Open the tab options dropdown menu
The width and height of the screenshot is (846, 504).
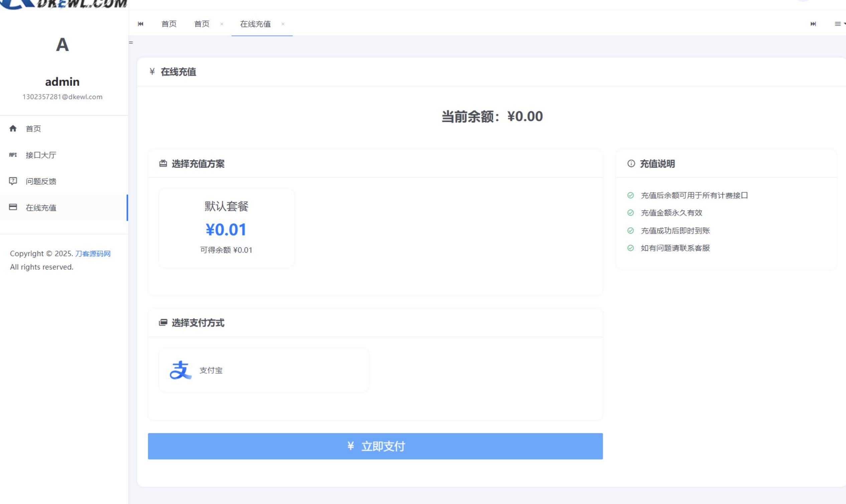pyautogui.click(x=839, y=24)
